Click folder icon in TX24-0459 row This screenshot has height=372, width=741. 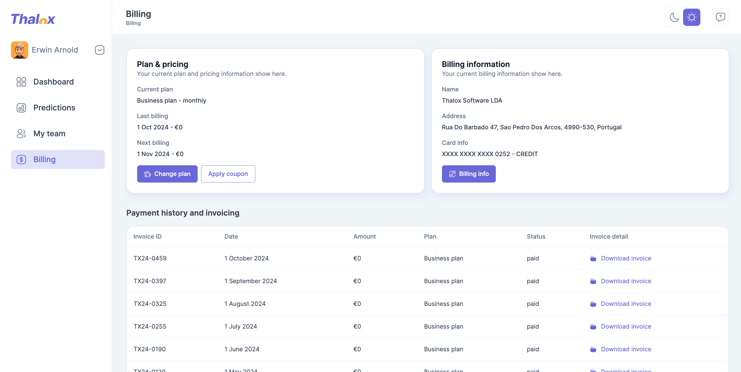(593, 259)
